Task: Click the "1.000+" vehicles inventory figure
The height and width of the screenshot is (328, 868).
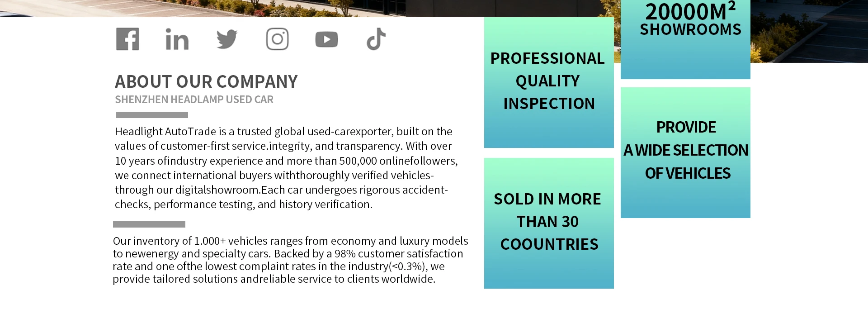Action: coord(210,241)
